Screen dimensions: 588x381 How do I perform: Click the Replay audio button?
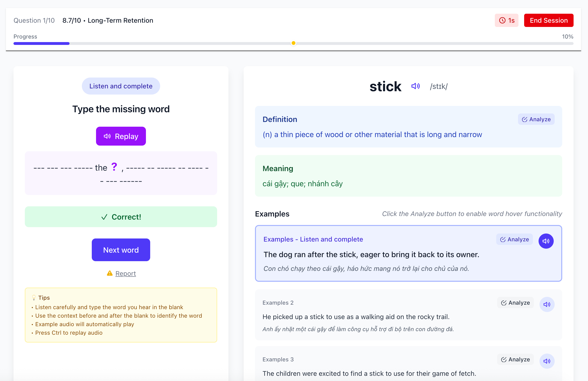point(121,136)
